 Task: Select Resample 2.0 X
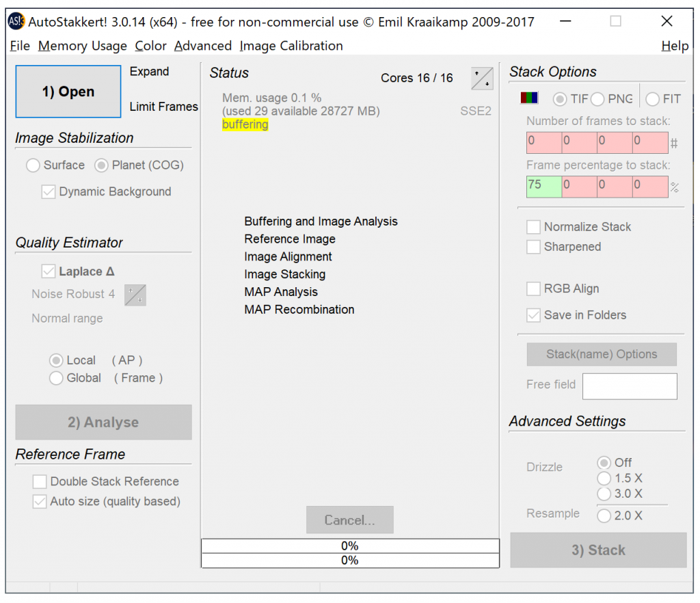tap(620, 516)
